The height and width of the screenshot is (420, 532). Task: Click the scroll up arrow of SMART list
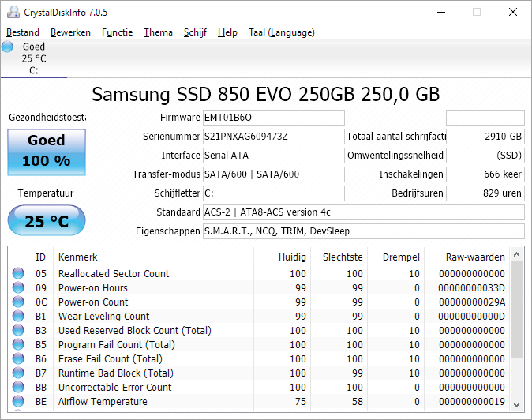pos(517,254)
